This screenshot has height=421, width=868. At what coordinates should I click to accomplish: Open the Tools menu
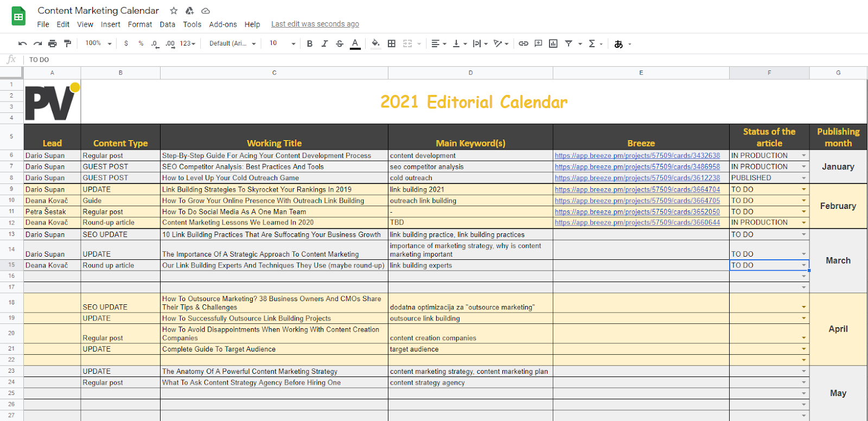coord(192,24)
